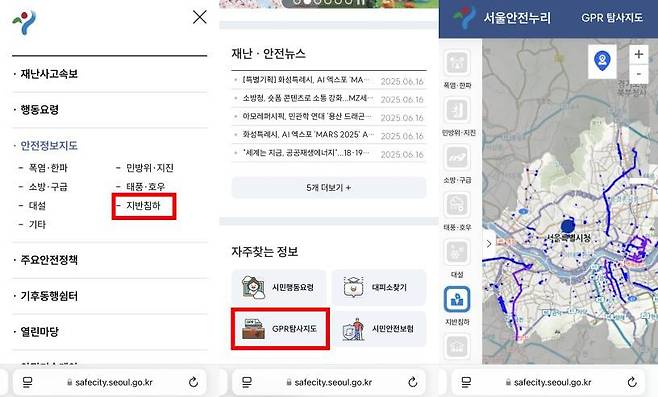Open browser tabs icon on map screen
The height and width of the screenshot is (397, 658).
pos(466,382)
